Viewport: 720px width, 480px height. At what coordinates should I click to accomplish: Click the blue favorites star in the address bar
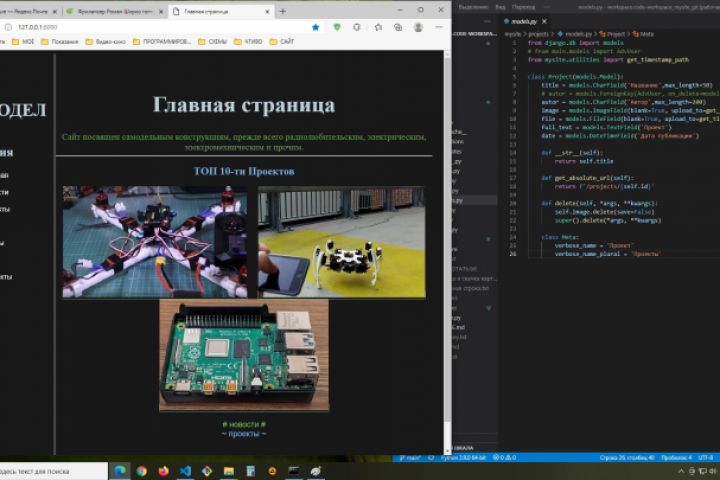click(315, 27)
